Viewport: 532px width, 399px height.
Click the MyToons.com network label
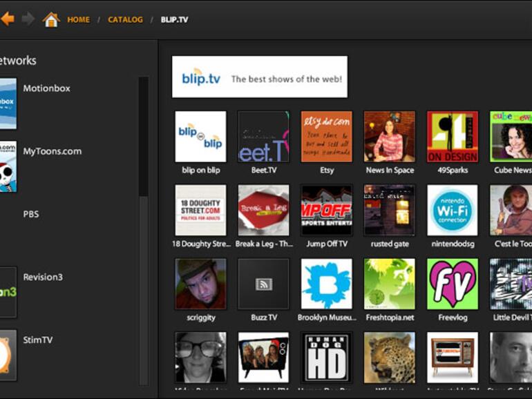[x=53, y=151]
